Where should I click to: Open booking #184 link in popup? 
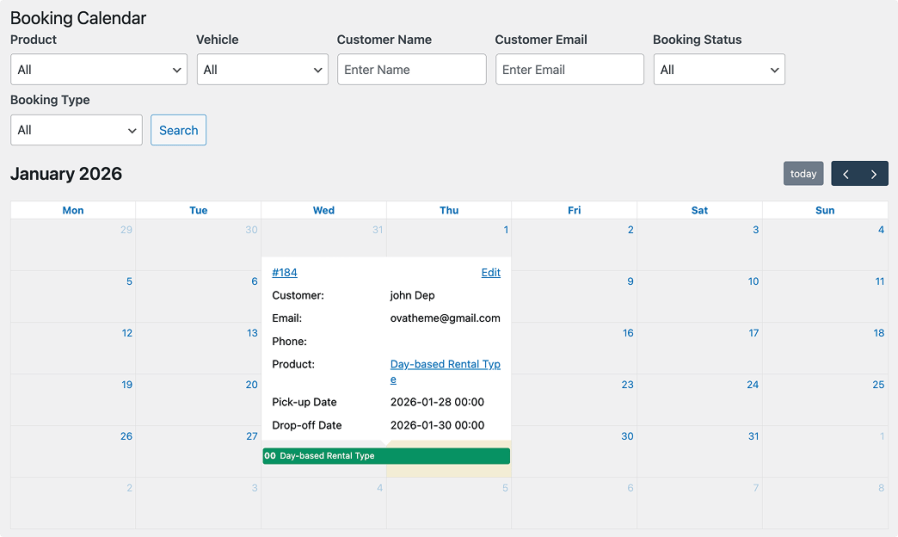tap(284, 273)
